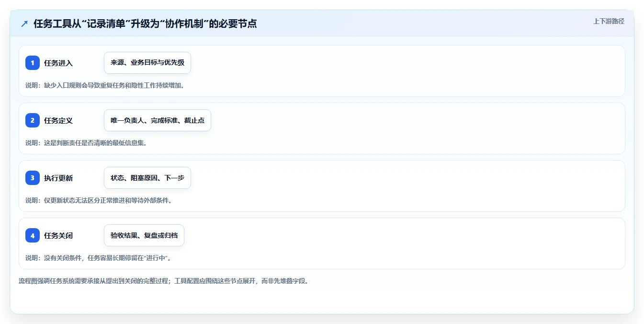644x324 pixels.
Task: Select step number 2 badge
Action: (33, 120)
